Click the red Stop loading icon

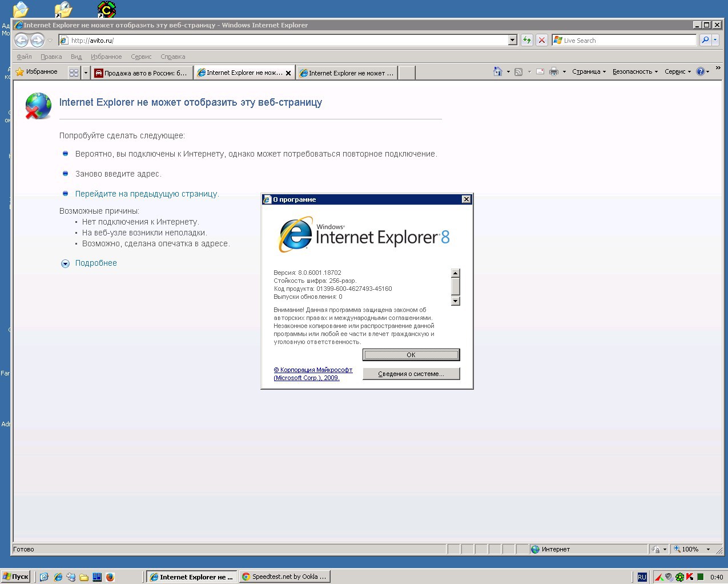click(542, 40)
